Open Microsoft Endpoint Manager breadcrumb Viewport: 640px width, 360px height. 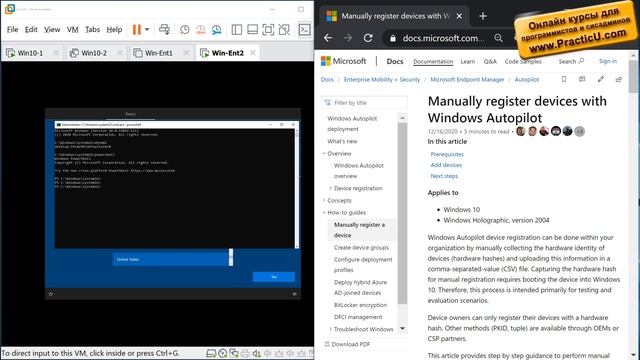(467, 80)
